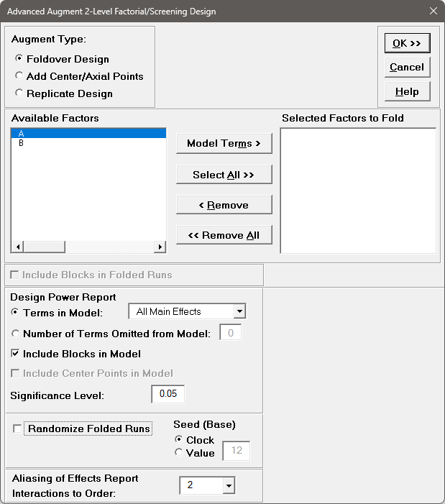Select Number of Terms Omitted radio option
445x504 pixels.
tap(15, 333)
